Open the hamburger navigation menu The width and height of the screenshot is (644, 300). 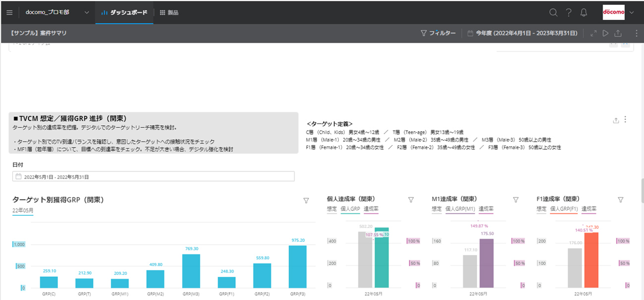click(x=9, y=12)
